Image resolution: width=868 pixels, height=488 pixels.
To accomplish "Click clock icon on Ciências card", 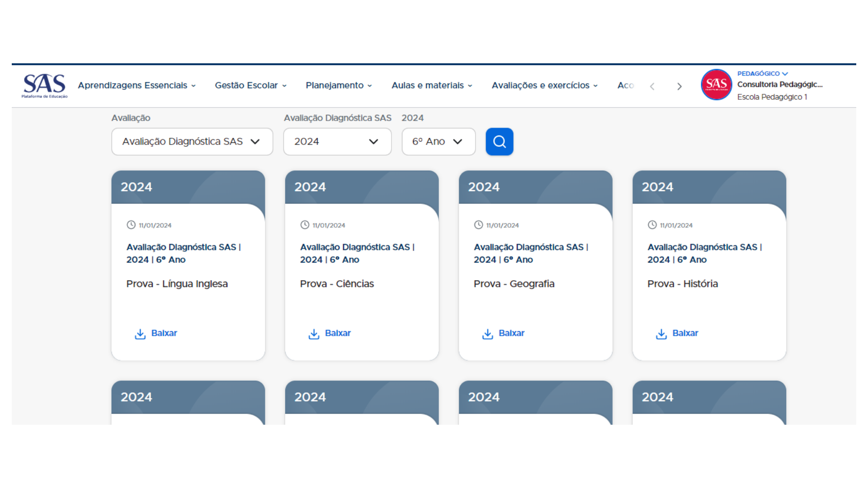I will pos(305,225).
